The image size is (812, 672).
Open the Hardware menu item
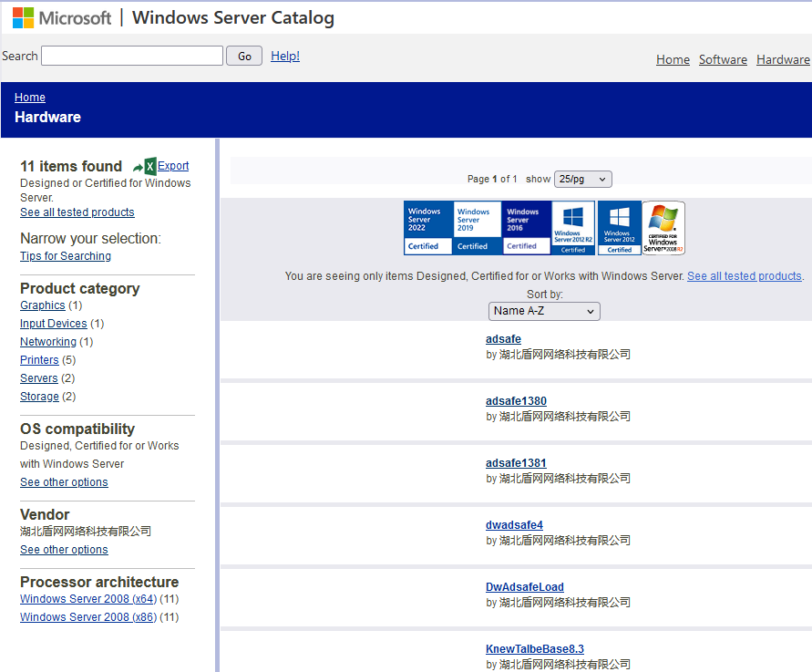[x=783, y=60]
